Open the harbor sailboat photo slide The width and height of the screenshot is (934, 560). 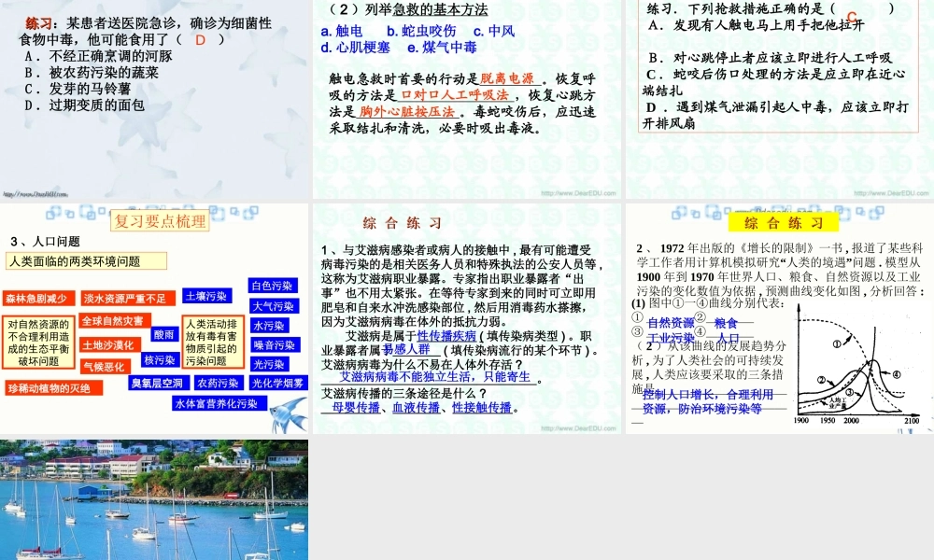tap(154, 499)
